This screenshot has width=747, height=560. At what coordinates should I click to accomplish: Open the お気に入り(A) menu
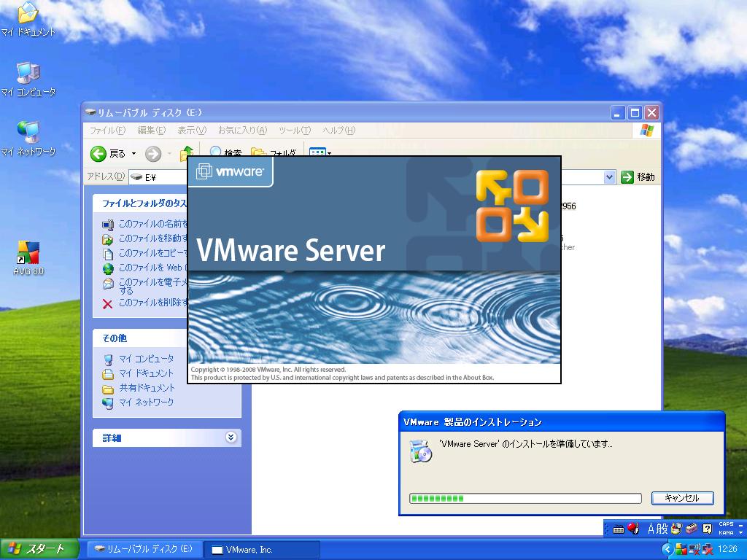click(x=242, y=131)
